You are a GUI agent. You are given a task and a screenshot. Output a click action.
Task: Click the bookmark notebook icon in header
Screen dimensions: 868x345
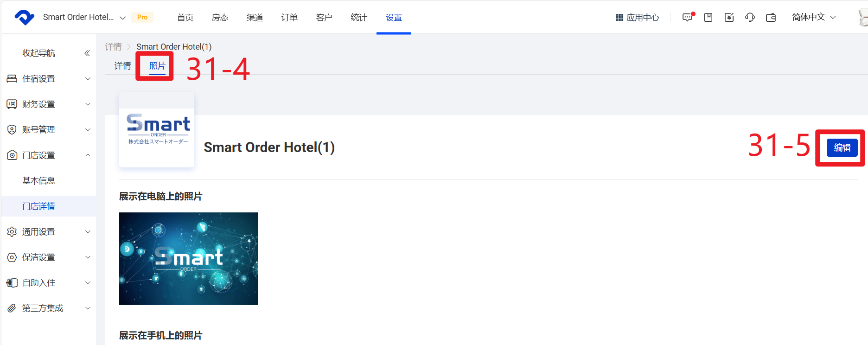coord(708,18)
